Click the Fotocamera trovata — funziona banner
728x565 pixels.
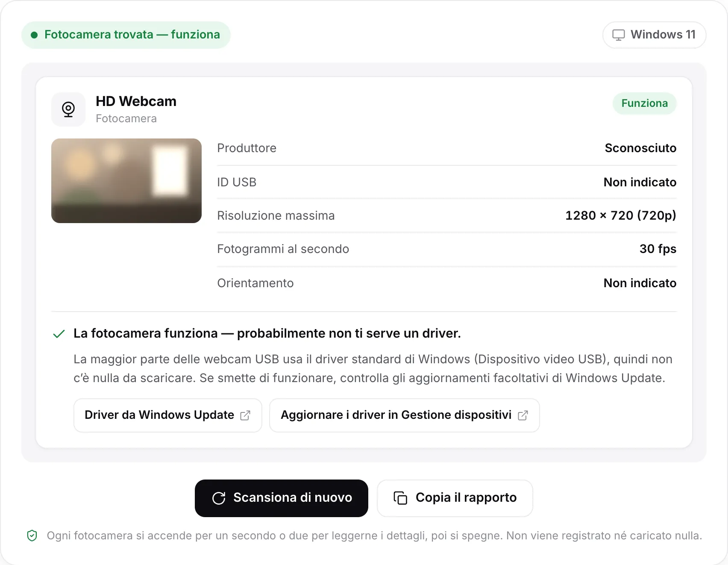click(x=126, y=35)
